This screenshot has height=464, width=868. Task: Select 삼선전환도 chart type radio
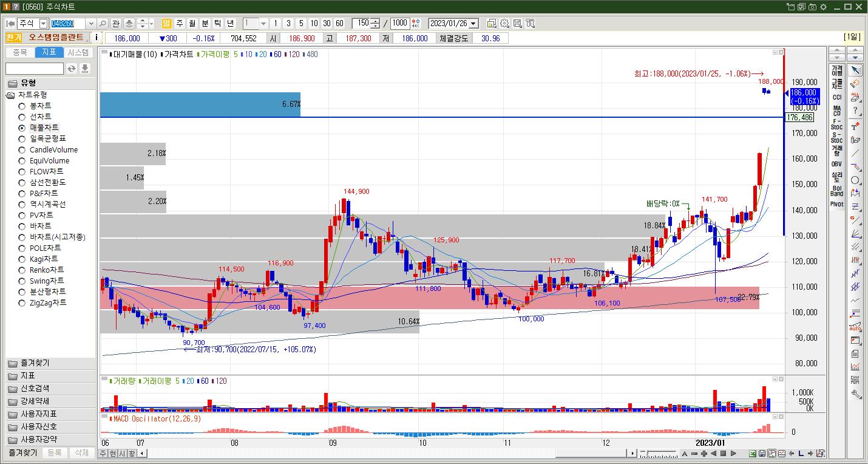click(x=22, y=183)
